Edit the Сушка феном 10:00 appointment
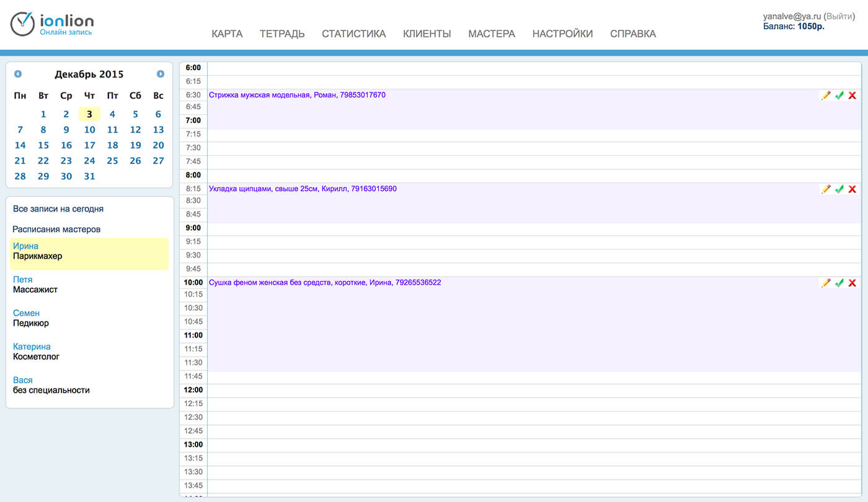Image resolution: width=868 pixels, height=502 pixels. click(x=826, y=283)
